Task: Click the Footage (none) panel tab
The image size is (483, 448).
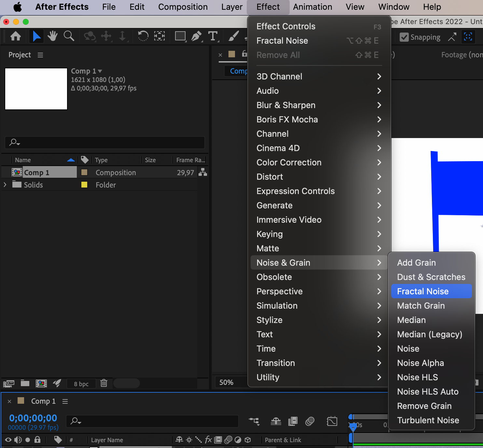Action: (x=462, y=55)
